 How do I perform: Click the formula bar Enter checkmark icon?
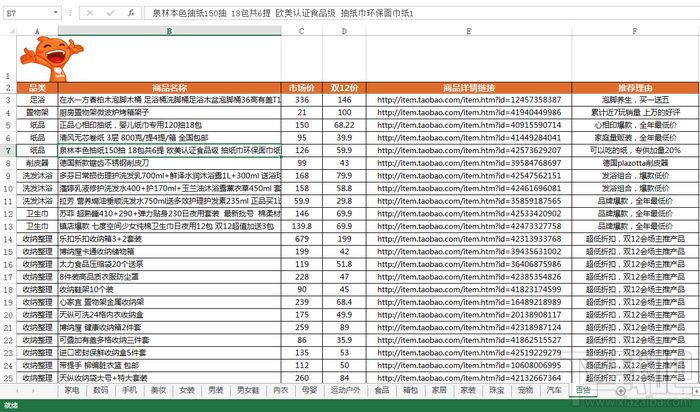point(110,13)
